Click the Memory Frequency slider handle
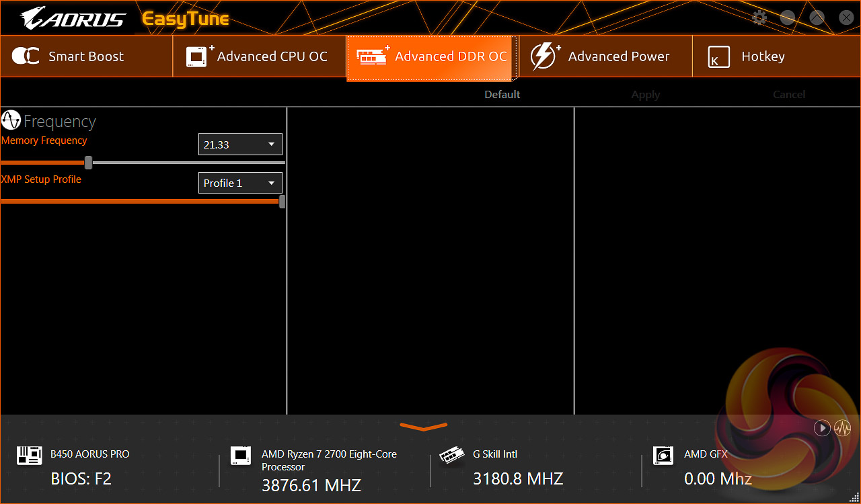Screen dimensions: 861x504 coord(88,163)
